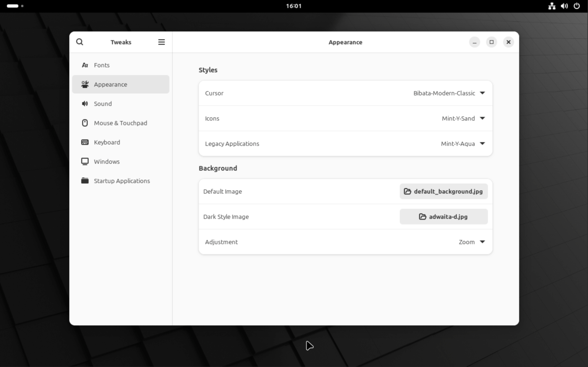588x367 pixels.
Task: Select the Appearance icon in sidebar
Action: click(85, 84)
